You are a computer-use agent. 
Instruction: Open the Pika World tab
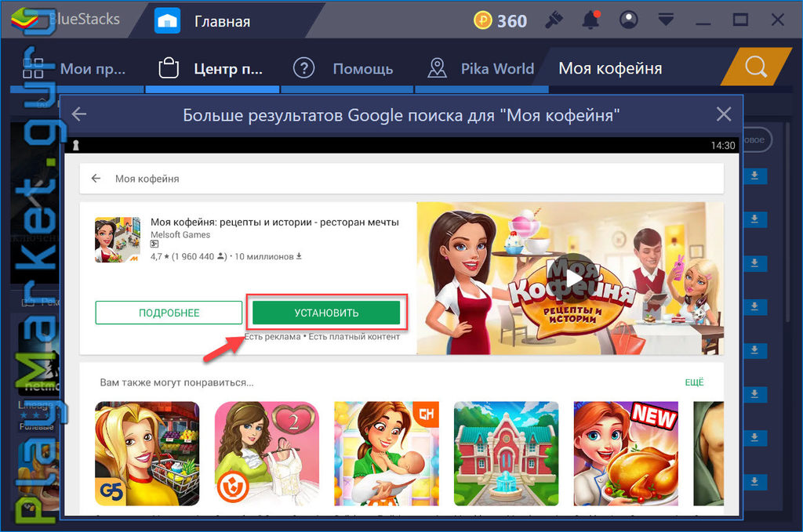pos(481,68)
